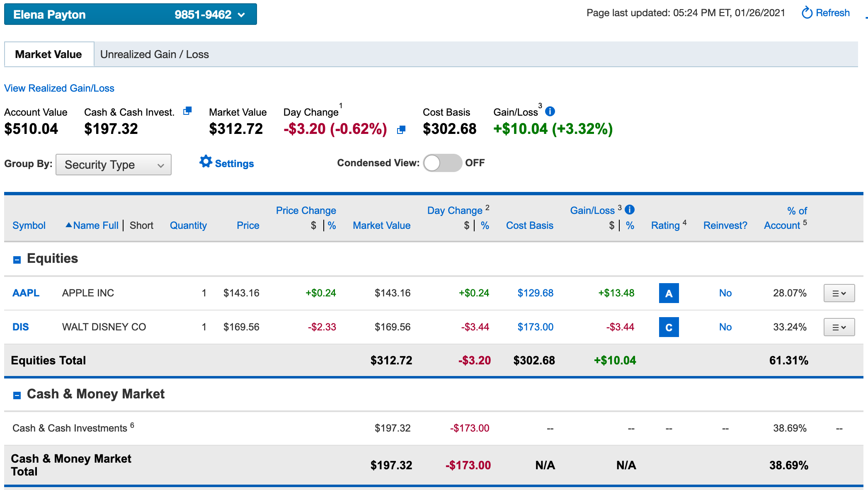This screenshot has height=490, width=868.
Task: Click AAPL gain/loss value +$13.48
Action: [x=616, y=293]
